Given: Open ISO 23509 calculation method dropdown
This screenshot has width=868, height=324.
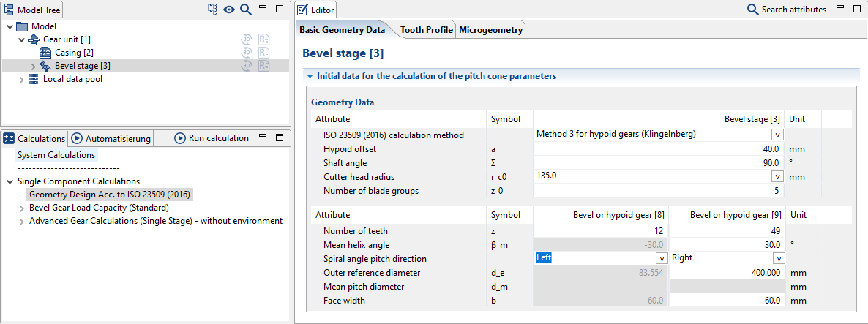Looking at the screenshot, I should (777, 135).
